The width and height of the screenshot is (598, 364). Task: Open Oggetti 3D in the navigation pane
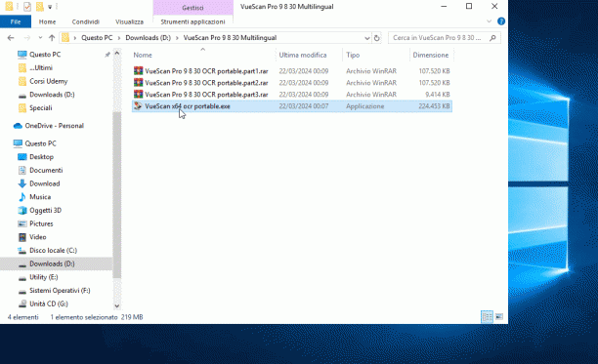click(45, 210)
